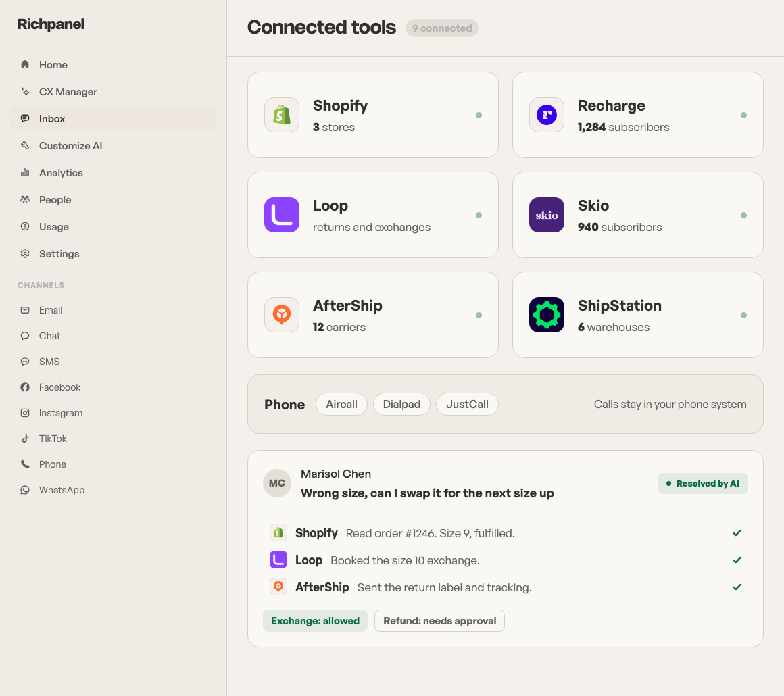
Task: Click the Recharge status dot
Action: [x=743, y=115]
